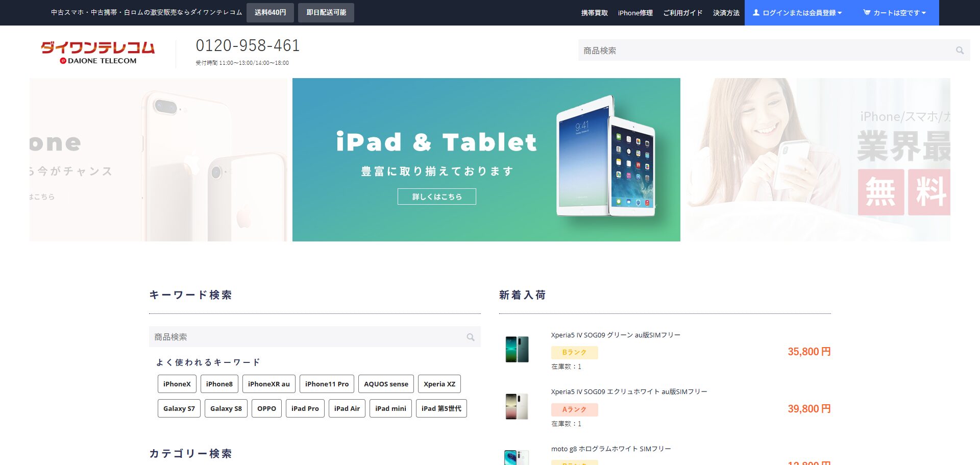Click the Daione Telecom logo
980x465 pixels.
pyautogui.click(x=98, y=53)
